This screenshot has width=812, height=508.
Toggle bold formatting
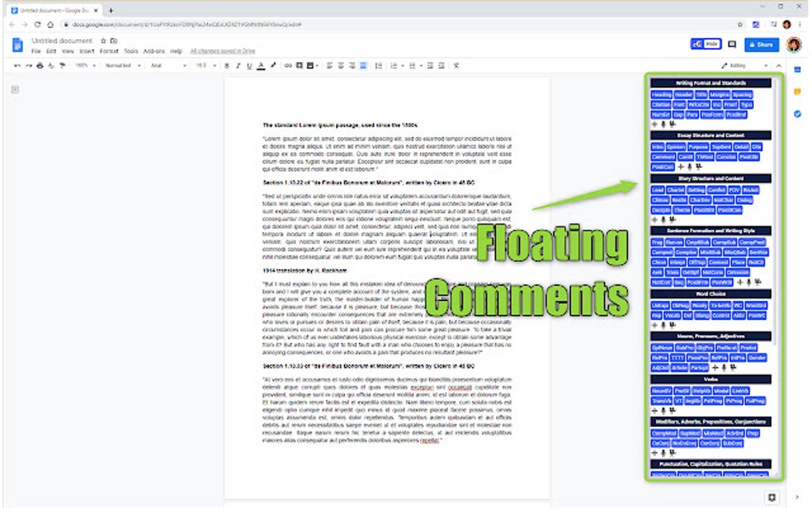tap(225, 65)
